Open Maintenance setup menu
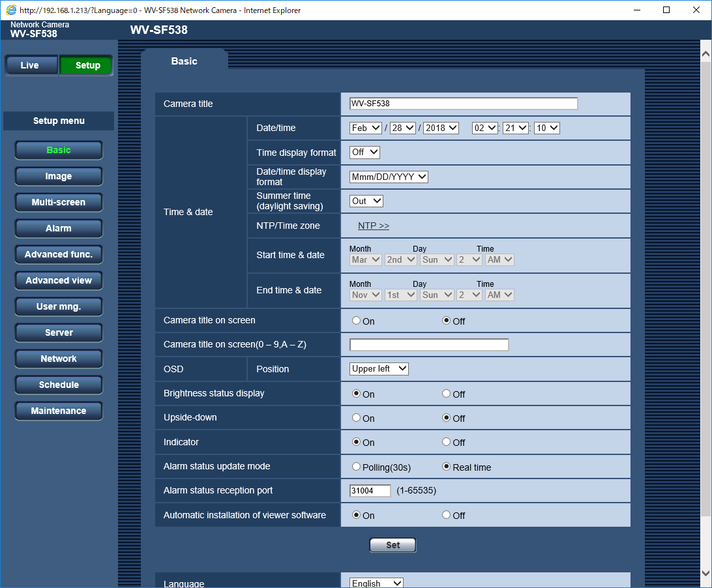712x588 pixels. coord(59,411)
